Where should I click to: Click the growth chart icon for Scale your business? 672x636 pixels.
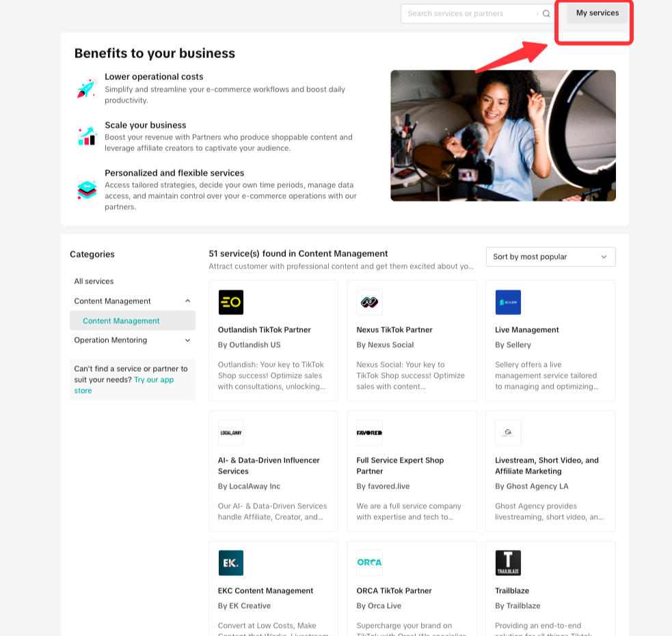pos(87,136)
